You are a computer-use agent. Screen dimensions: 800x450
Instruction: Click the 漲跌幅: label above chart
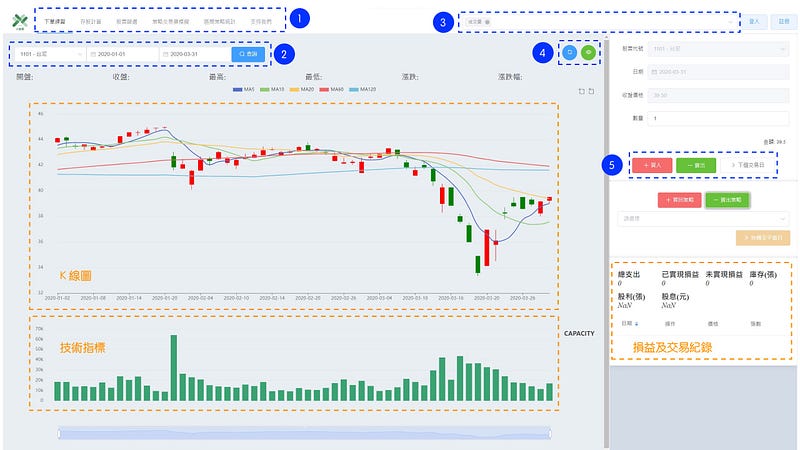[510, 77]
